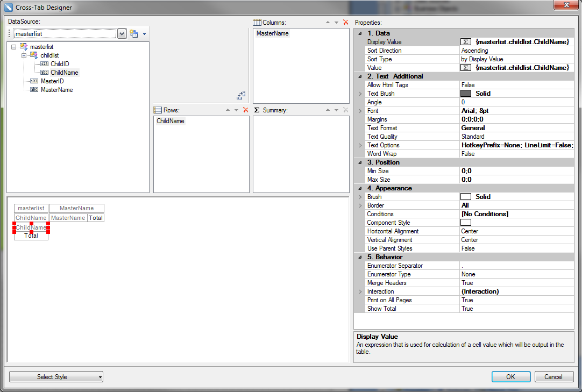Select the row Total cell in preview
The image size is (582, 392).
click(x=31, y=236)
